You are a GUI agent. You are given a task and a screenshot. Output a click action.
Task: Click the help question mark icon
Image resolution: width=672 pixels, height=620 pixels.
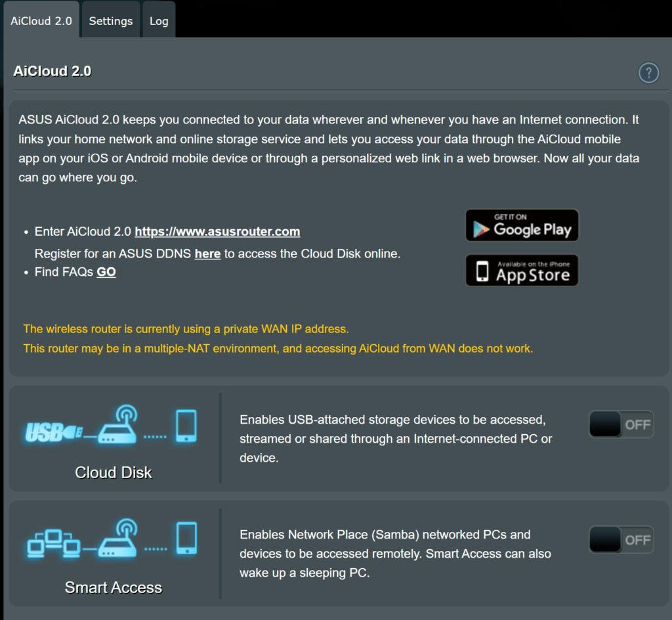tap(648, 72)
